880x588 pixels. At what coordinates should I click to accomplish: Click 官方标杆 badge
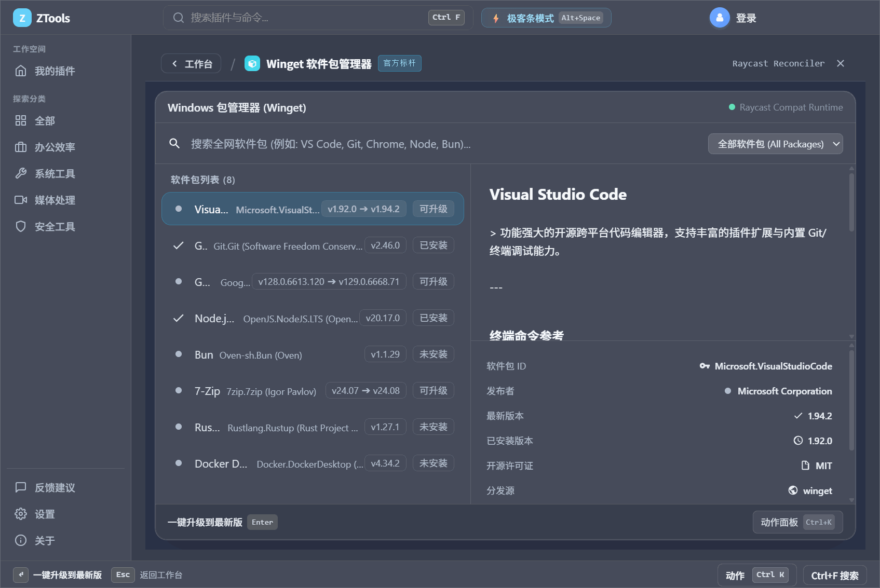coord(400,63)
